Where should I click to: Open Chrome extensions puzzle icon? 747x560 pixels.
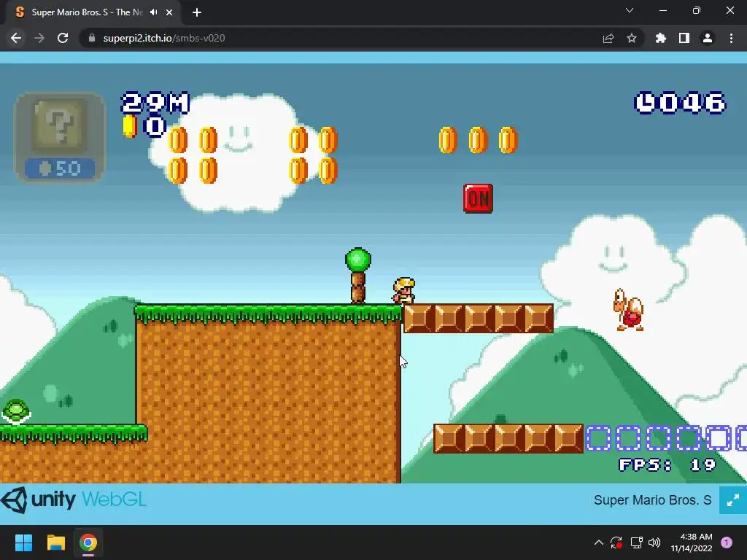[x=661, y=38]
